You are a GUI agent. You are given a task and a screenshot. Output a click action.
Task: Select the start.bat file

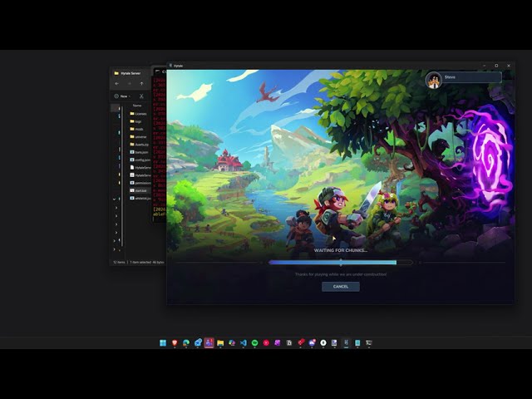(x=139, y=190)
